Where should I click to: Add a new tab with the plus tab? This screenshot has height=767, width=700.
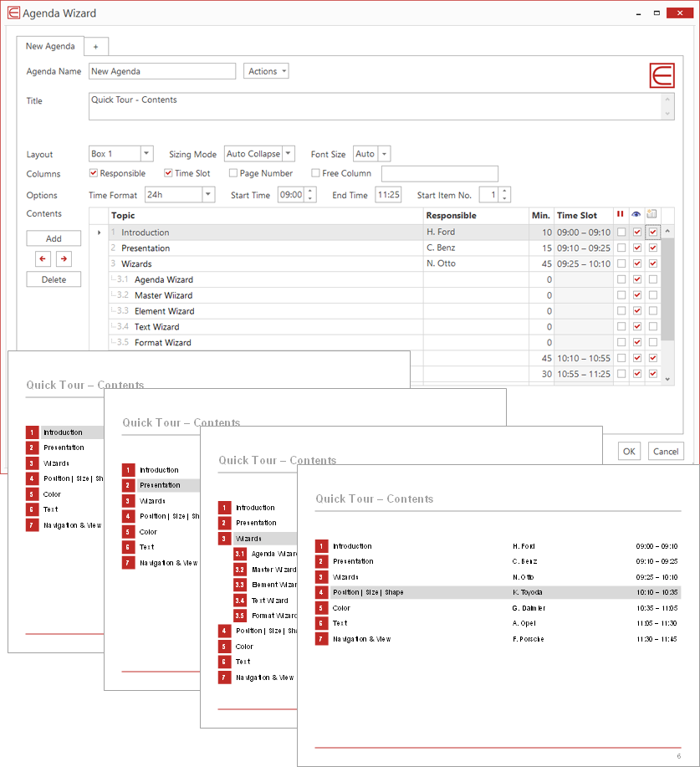95,47
